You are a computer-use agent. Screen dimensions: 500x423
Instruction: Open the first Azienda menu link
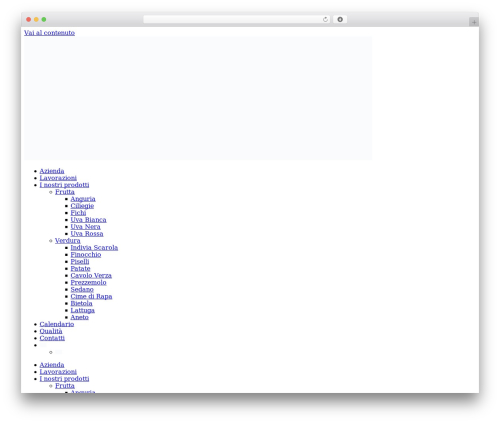pyautogui.click(x=52, y=171)
